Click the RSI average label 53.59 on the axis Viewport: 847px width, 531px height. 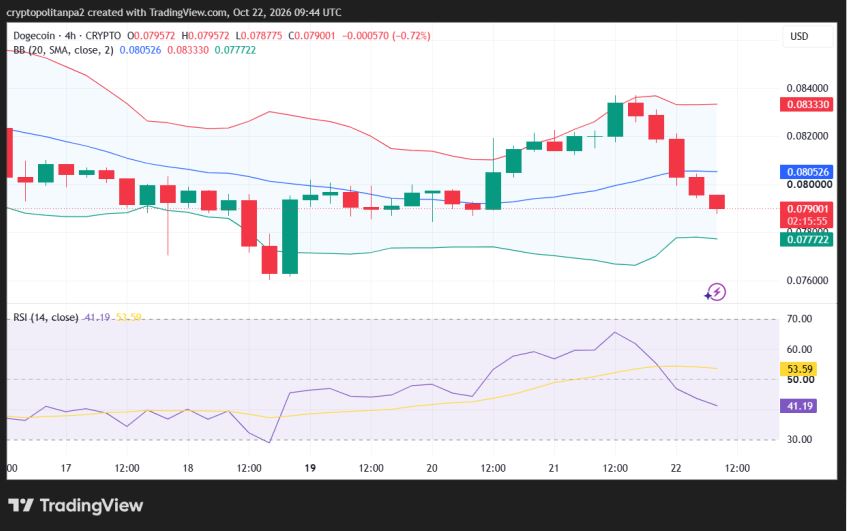click(798, 369)
